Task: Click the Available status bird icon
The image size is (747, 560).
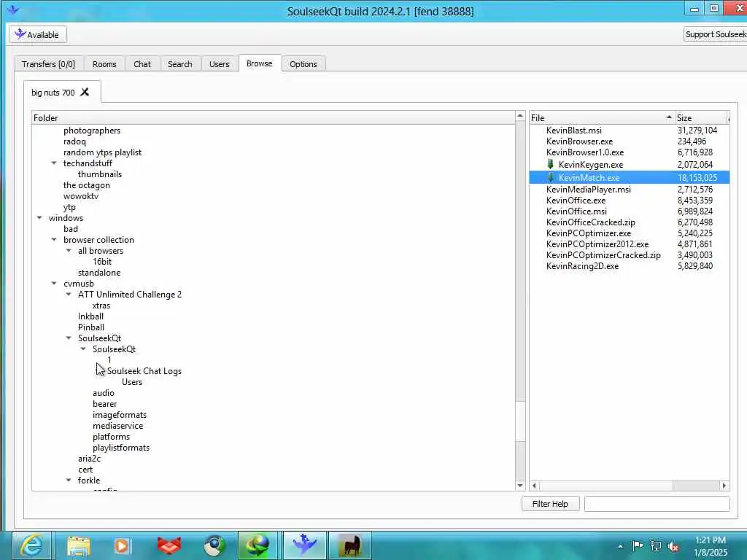Action: tap(20, 34)
